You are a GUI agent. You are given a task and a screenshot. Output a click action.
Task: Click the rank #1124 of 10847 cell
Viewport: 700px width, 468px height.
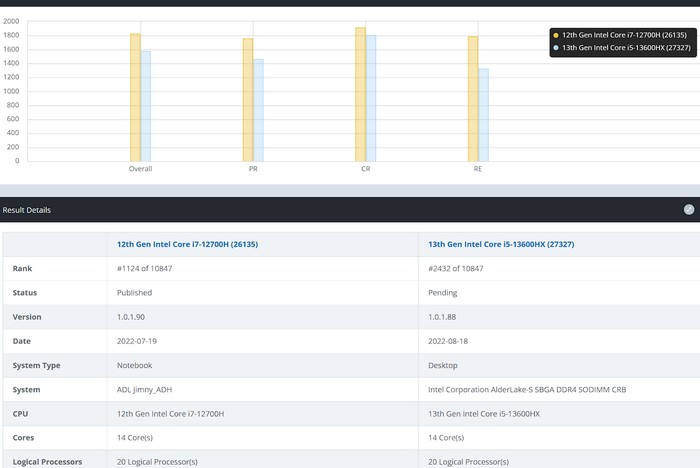pyautogui.click(x=149, y=269)
